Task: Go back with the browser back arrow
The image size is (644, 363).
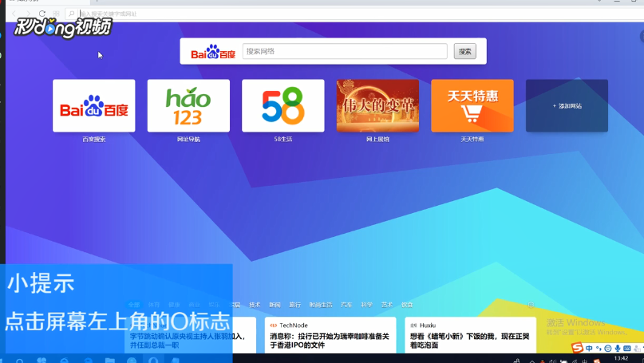Action: tap(14, 14)
